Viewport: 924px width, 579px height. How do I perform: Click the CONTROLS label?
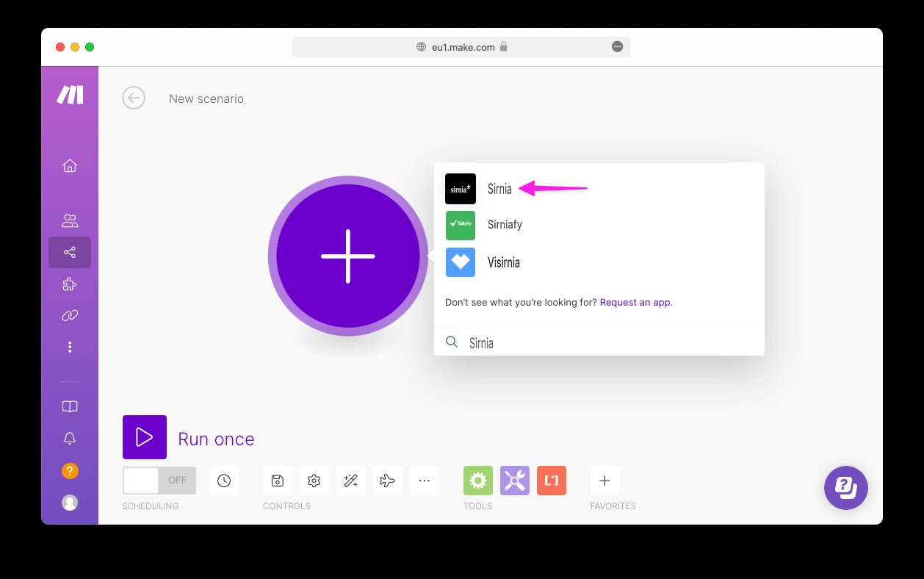[286, 506]
